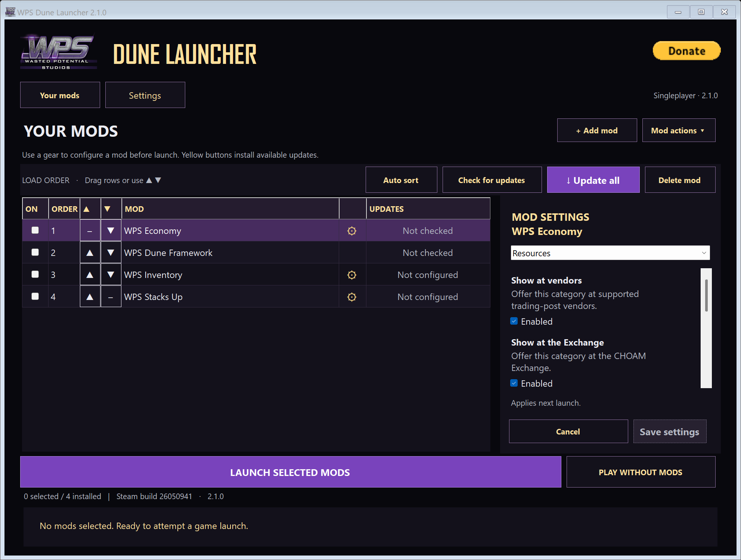Image resolution: width=741 pixels, height=560 pixels.
Task: Click the Donate button
Action: coord(686,51)
